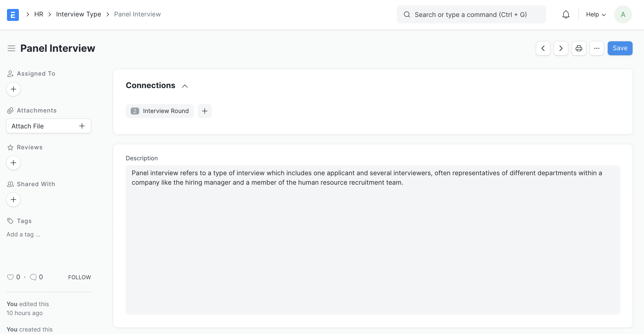Screen dimensions: 644x334
Task: Like this document with heart icon
Action: pyautogui.click(x=10, y=277)
